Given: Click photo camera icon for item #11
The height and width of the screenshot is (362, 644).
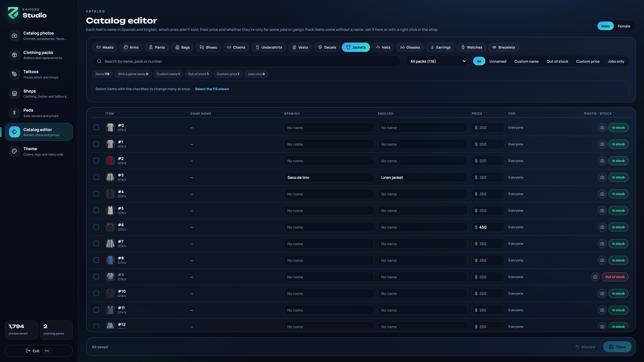Looking at the screenshot, I should pos(602,310).
